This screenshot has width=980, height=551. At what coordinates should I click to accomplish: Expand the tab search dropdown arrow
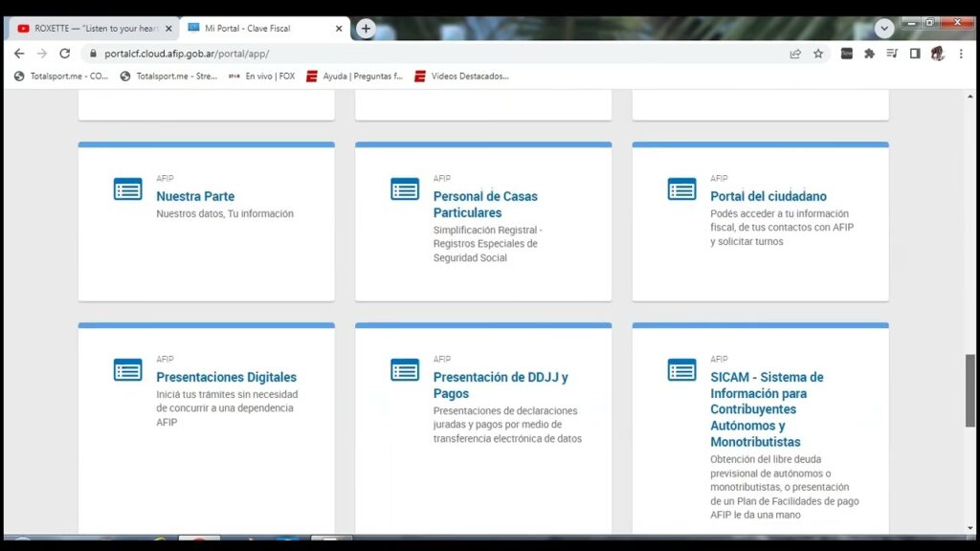coord(884,29)
